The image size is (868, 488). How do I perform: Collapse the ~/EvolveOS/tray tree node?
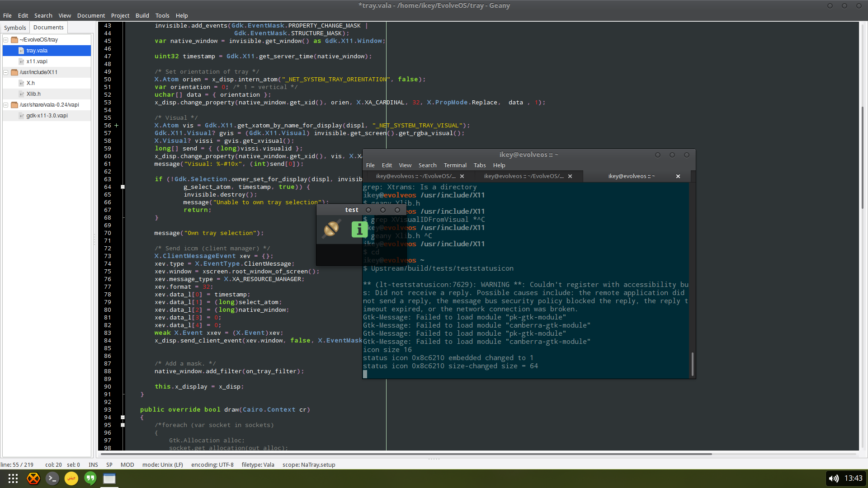(x=6, y=40)
